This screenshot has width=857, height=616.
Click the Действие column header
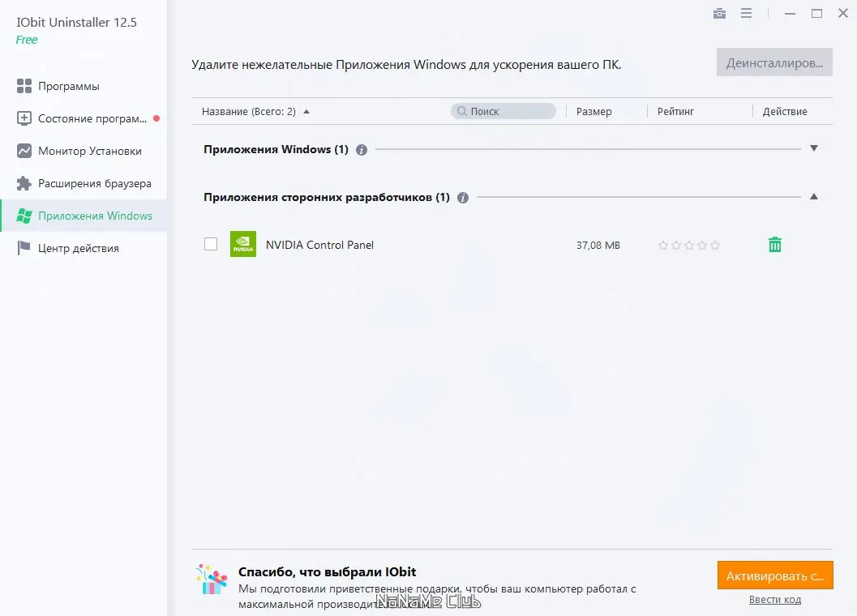(x=785, y=112)
